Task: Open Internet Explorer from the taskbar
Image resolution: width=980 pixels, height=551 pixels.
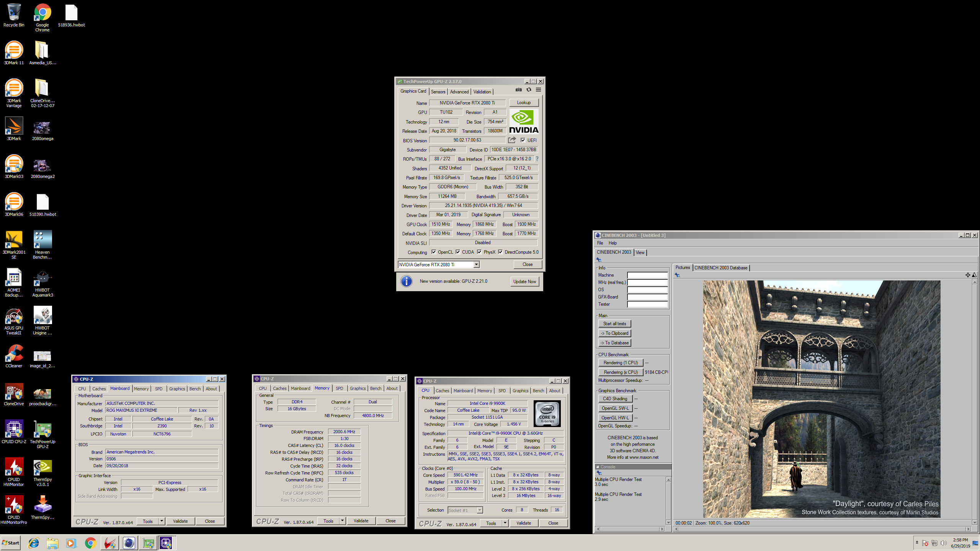Action: [34, 543]
